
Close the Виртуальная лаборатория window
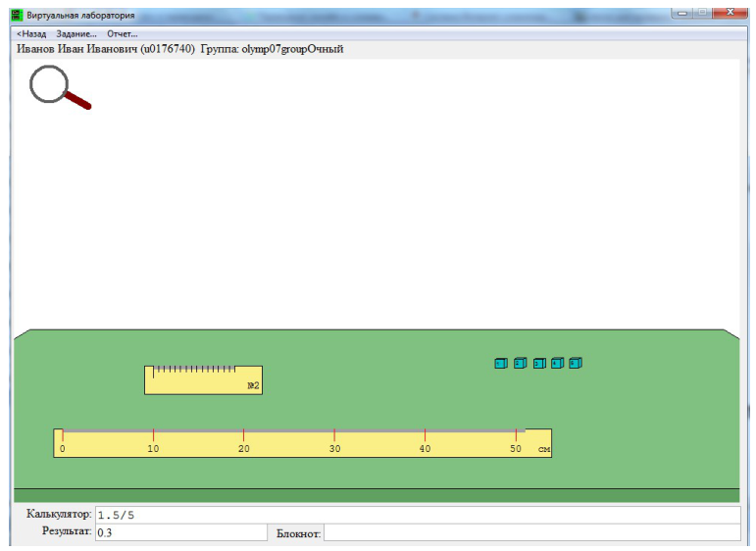pyautogui.click(x=730, y=12)
